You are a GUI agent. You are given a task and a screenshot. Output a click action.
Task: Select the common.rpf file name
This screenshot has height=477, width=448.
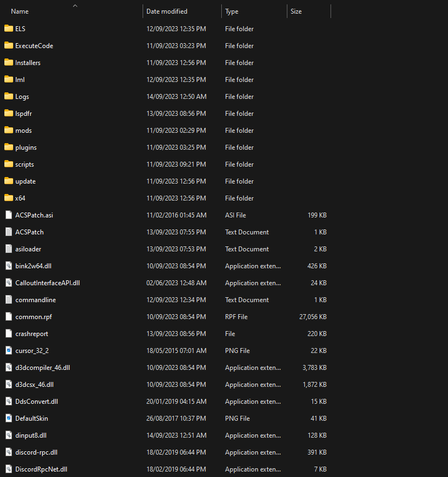[33, 317]
